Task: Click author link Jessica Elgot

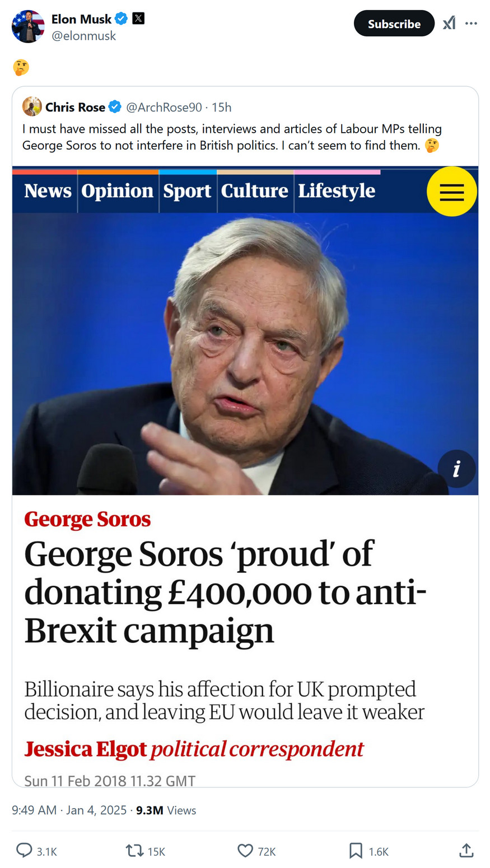Action: 85,749
